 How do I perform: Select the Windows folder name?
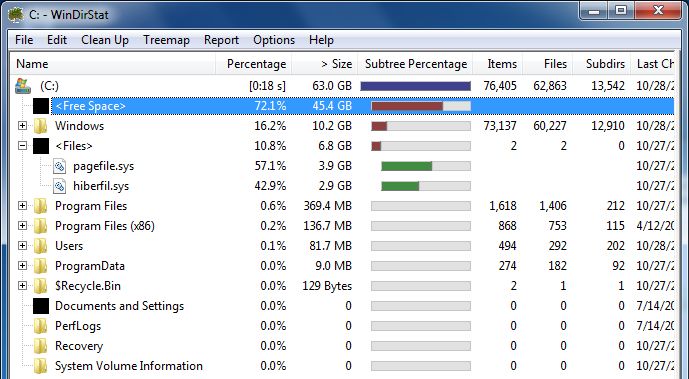[x=80, y=126]
